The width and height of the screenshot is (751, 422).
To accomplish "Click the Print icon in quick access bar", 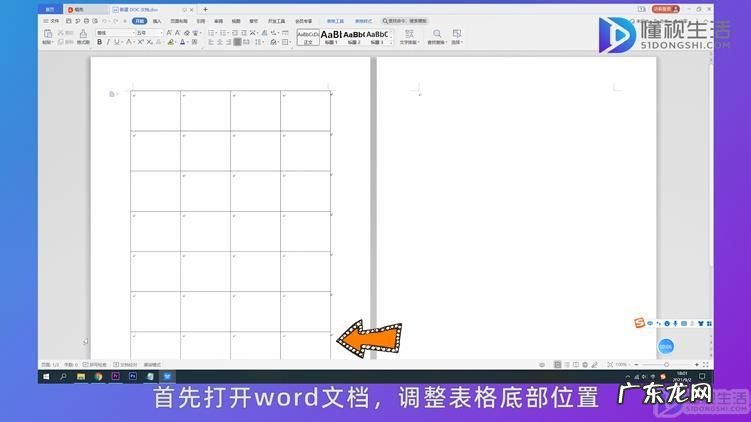I will click(86, 21).
